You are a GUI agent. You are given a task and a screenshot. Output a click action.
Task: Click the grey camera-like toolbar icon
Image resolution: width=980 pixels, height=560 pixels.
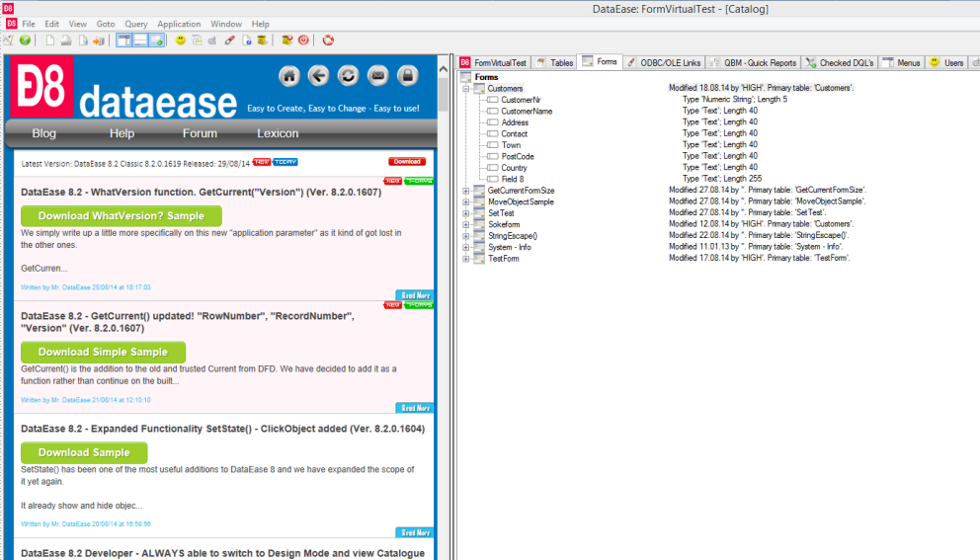coord(213,40)
